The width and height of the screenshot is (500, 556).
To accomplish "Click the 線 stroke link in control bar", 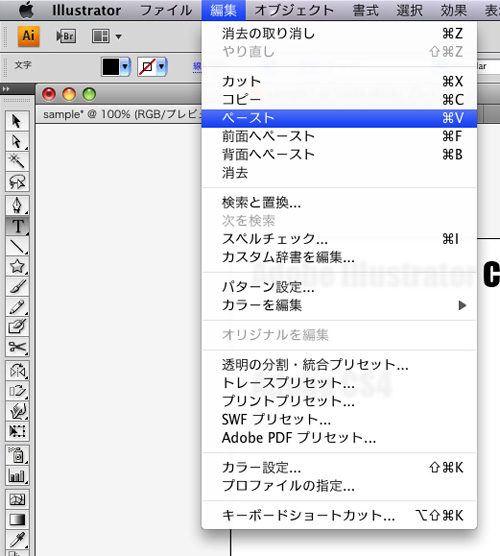I will pos(197,66).
